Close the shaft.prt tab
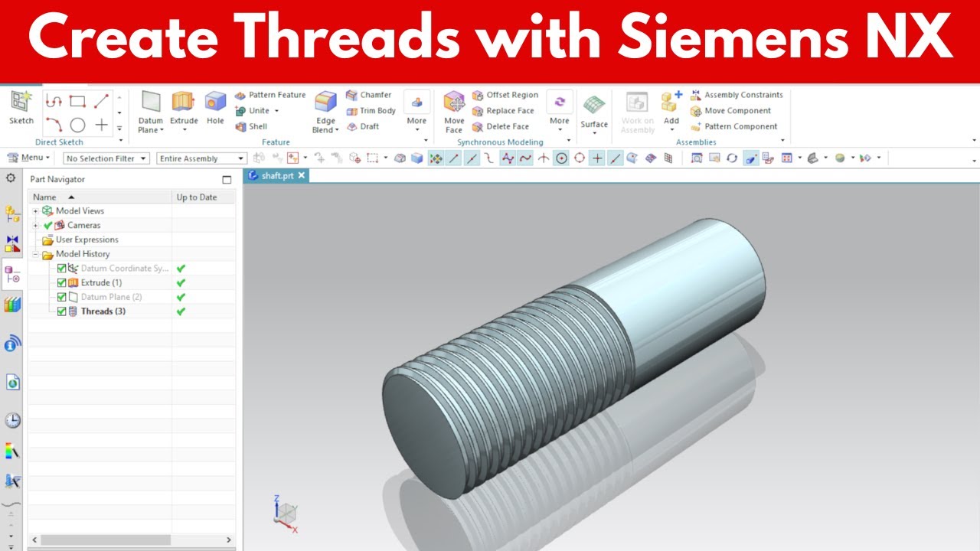This screenshot has height=551, width=980. 302,175
